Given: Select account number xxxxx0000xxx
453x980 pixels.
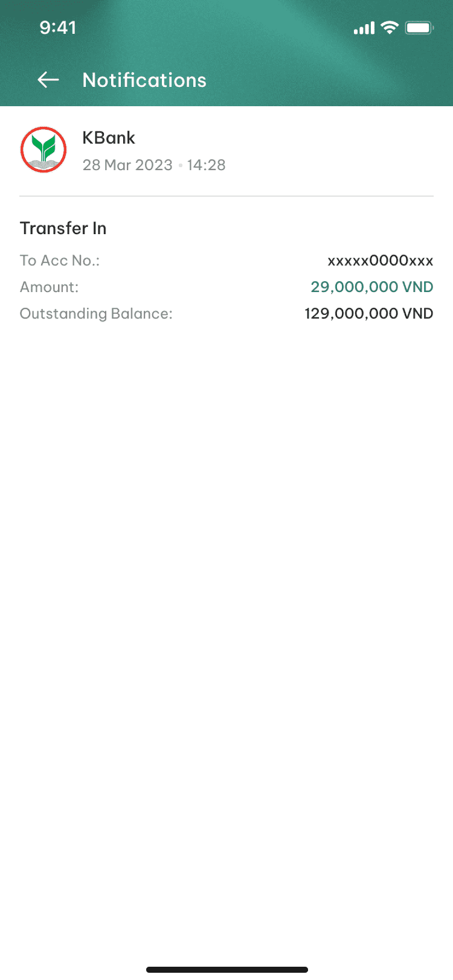Looking at the screenshot, I should (x=381, y=261).
